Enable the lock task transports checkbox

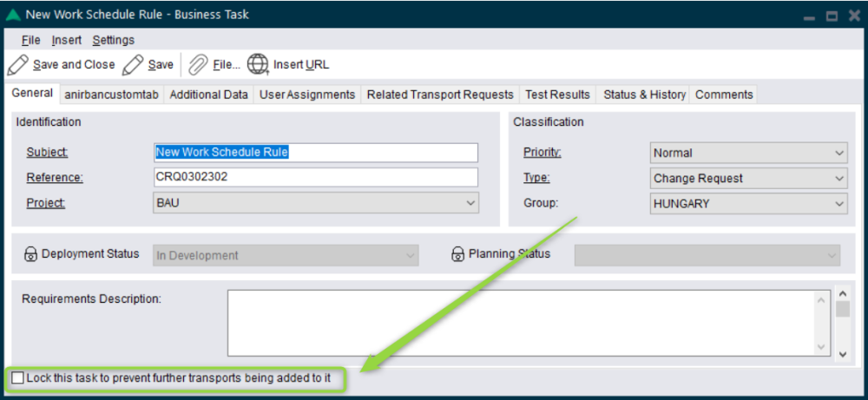(x=17, y=378)
